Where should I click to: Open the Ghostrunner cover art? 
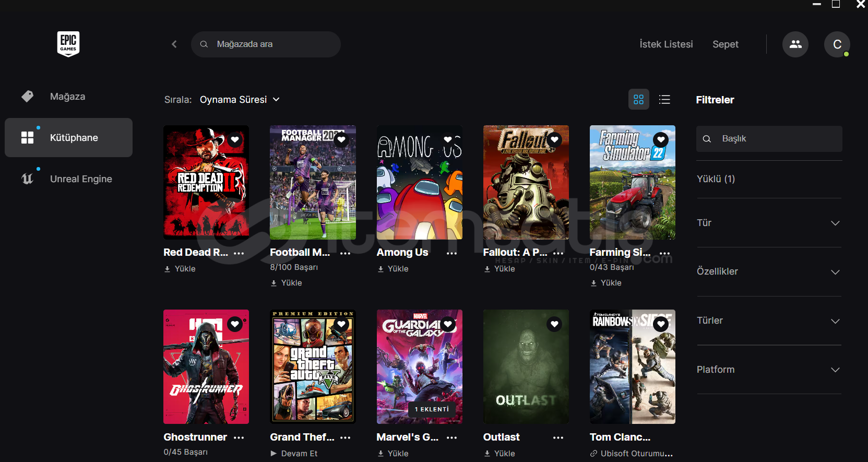click(x=206, y=366)
